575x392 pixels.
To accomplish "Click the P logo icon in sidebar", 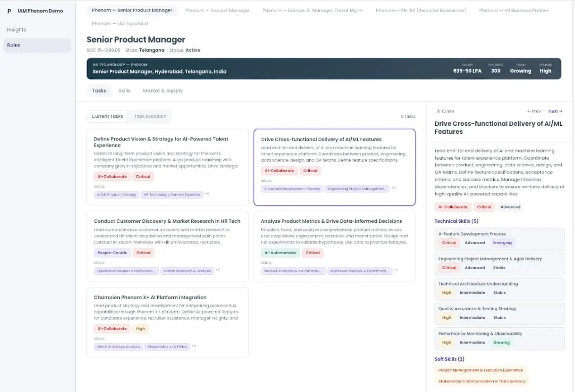I will pyautogui.click(x=9, y=11).
